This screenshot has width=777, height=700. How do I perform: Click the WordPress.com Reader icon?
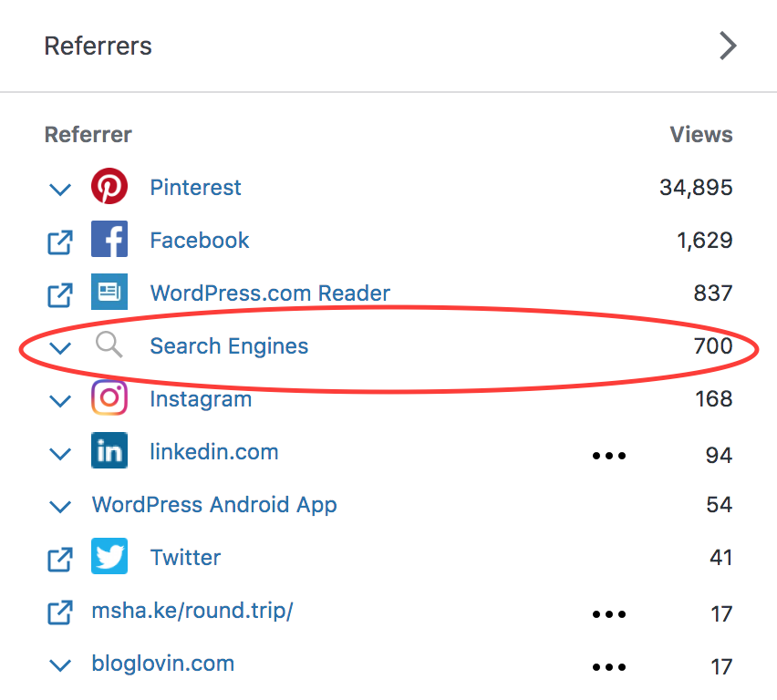pos(109,293)
